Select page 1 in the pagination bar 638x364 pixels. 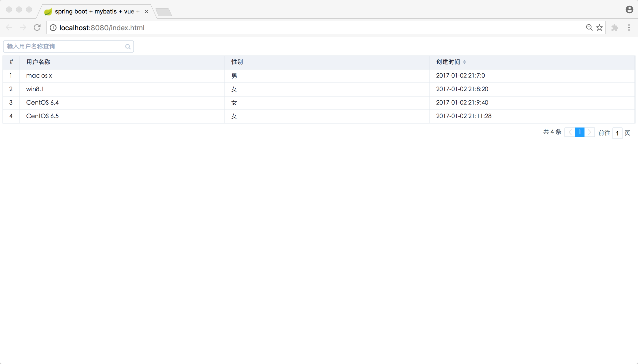pos(580,132)
